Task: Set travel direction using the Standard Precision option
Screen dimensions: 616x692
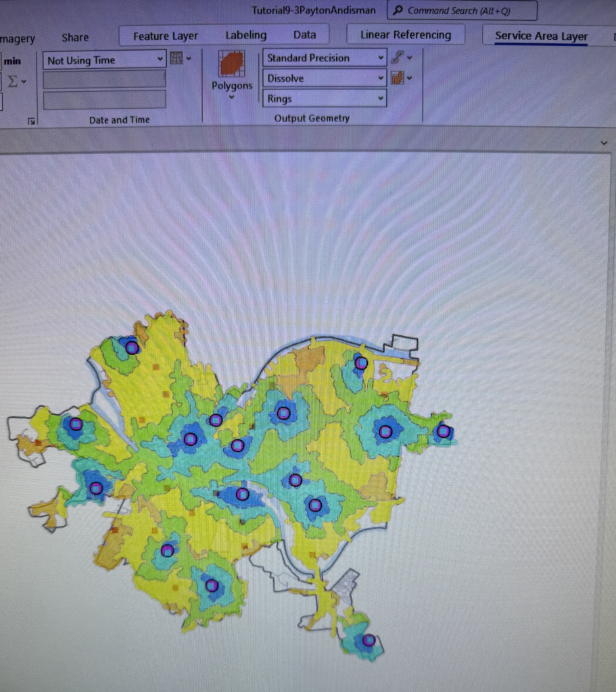Action: [x=323, y=58]
